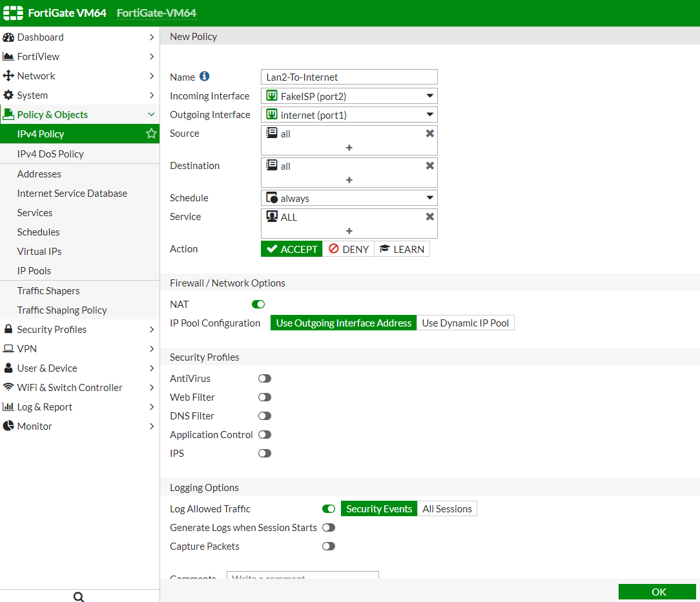Set Action to DENY
This screenshot has width=700, height=602.
(x=348, y=249)
